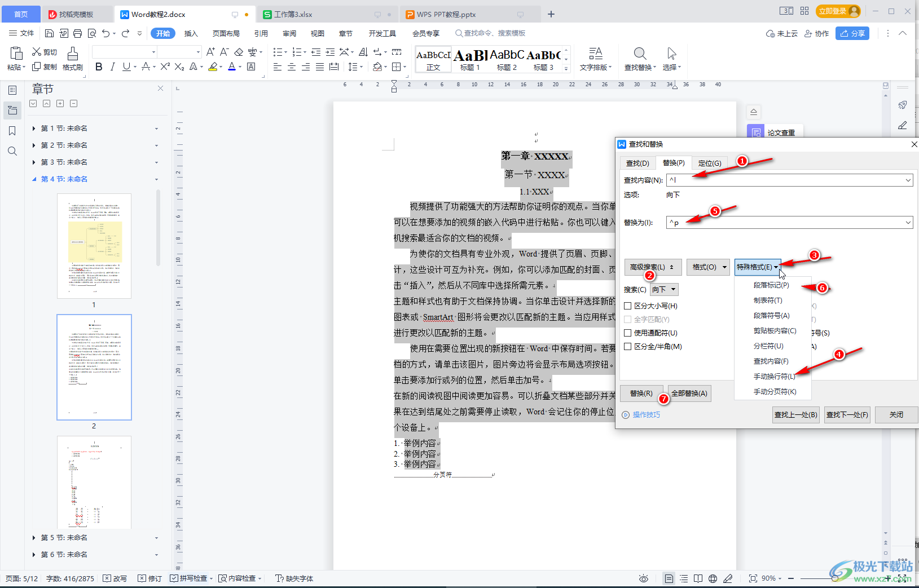Open the Text layout (文字排版) tool
The image size is (919, 588).
[596, 59]
